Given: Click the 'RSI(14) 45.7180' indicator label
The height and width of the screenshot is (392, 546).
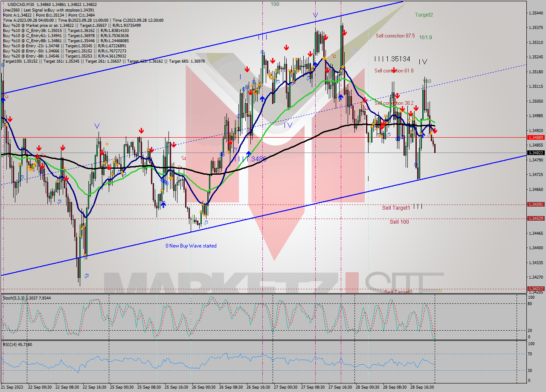Looking at the screenshot, I should point(17,344).
